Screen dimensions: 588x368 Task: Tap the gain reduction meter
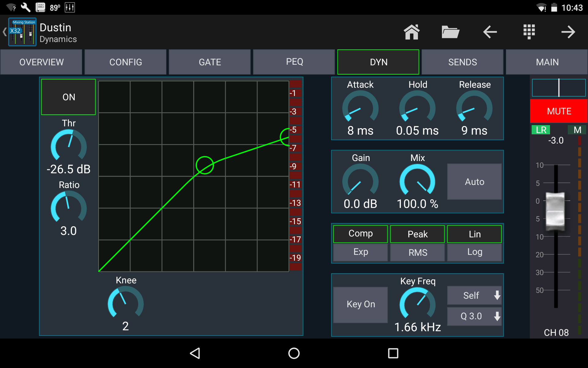pos(296,176)
